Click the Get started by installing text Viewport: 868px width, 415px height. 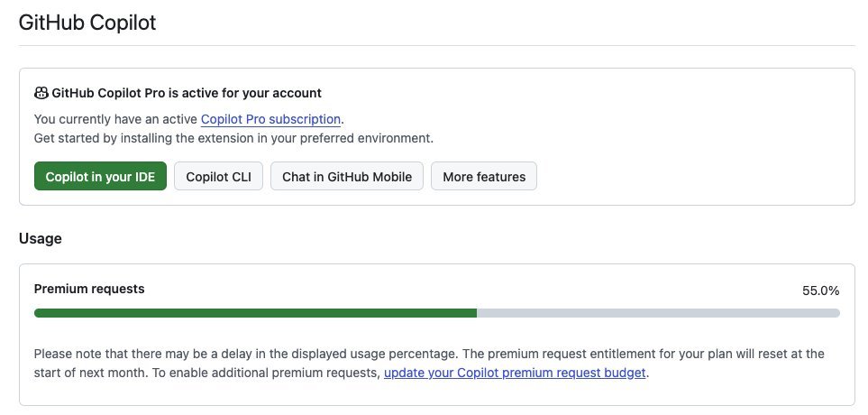tap(233, 138)
